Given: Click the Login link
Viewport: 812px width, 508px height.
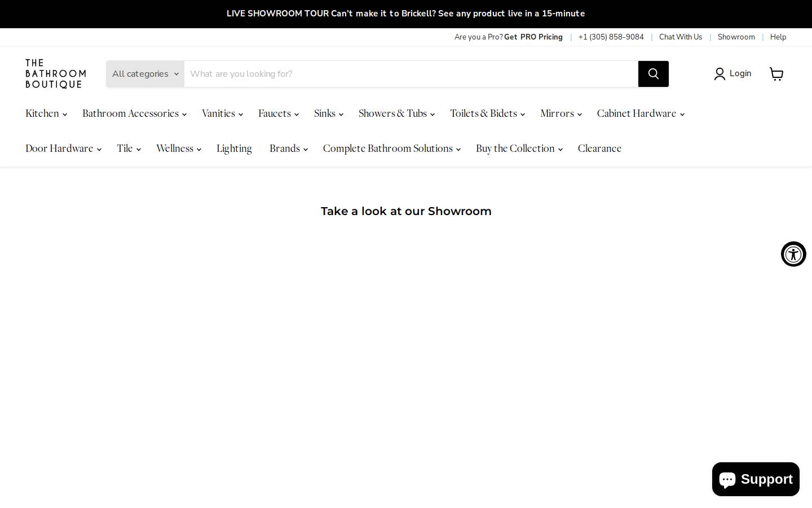Looking at the screenshot, I should pos(740,74).
